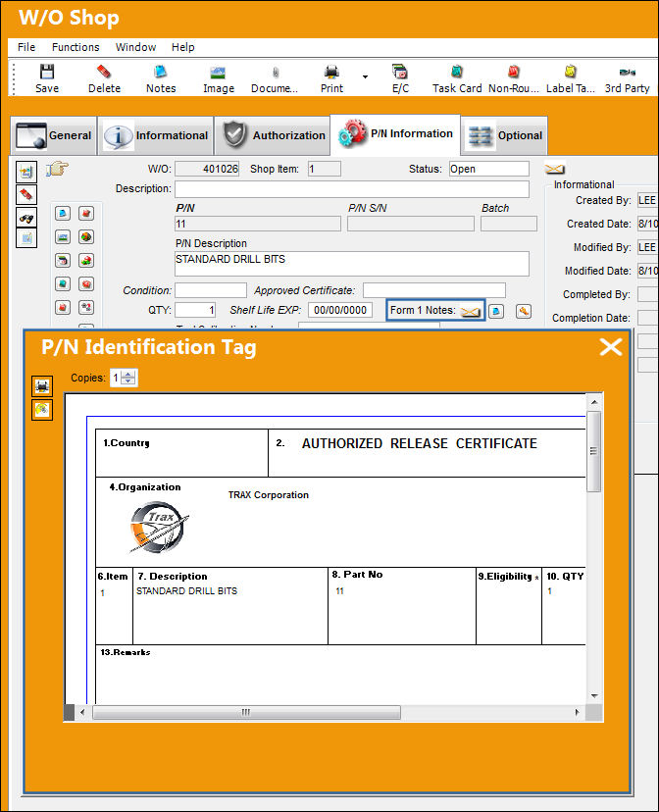Switch to the Authorization tab
Image resolution: width=659 pixels, height=812 pixels.
(x=273, y=135)
